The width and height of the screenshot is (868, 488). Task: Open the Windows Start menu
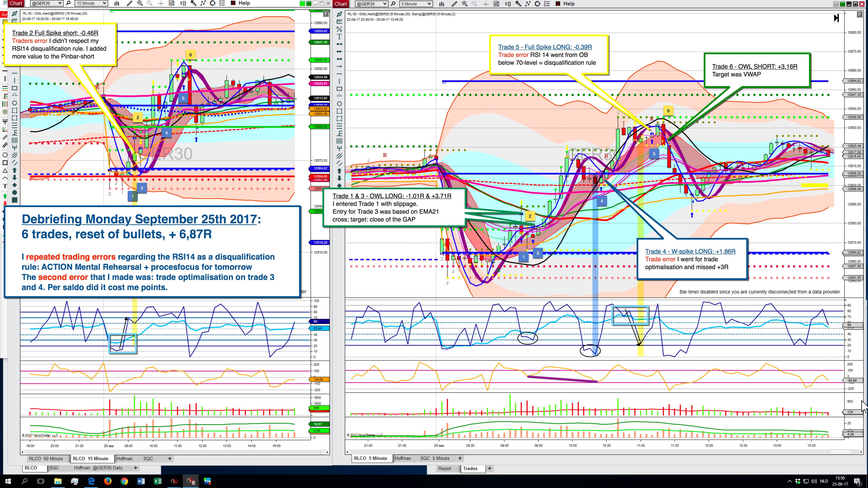pyautogui.click(x=8, y=481)
